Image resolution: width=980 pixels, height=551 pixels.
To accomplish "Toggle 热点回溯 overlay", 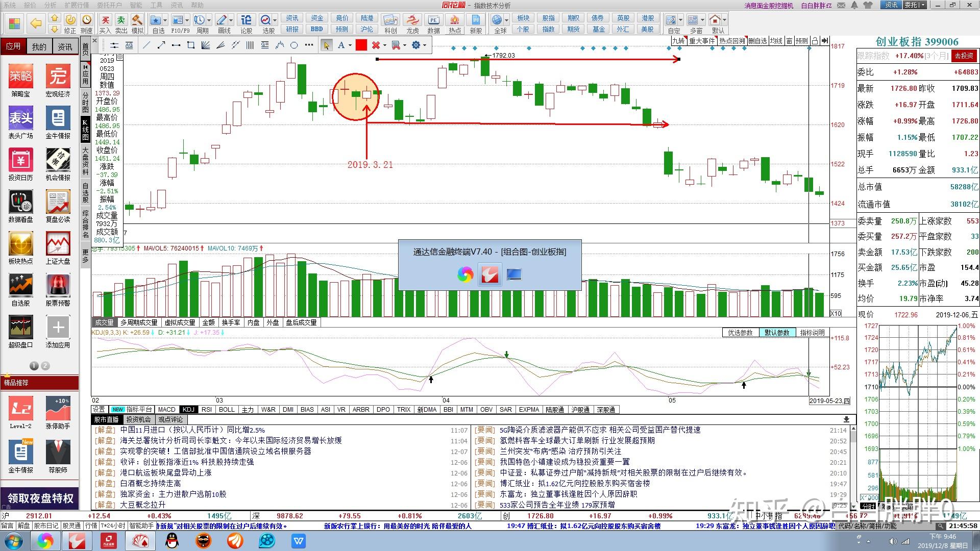I will tap(732, 41).
